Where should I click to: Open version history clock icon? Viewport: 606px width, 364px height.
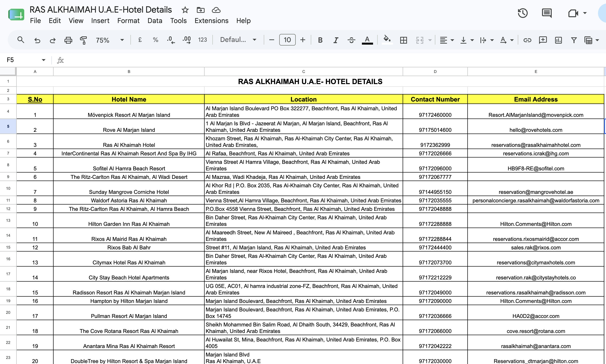click(x=523, y=13)
